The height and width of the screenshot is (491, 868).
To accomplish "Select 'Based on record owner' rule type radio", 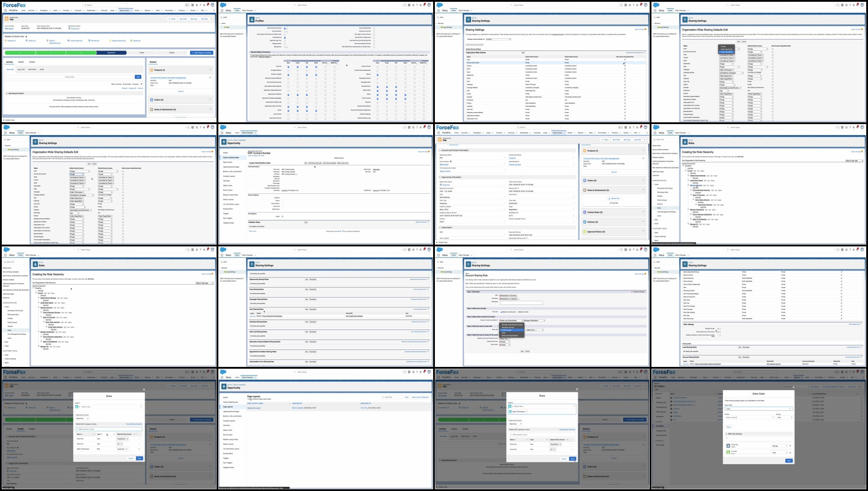I will tap(501, 312).
